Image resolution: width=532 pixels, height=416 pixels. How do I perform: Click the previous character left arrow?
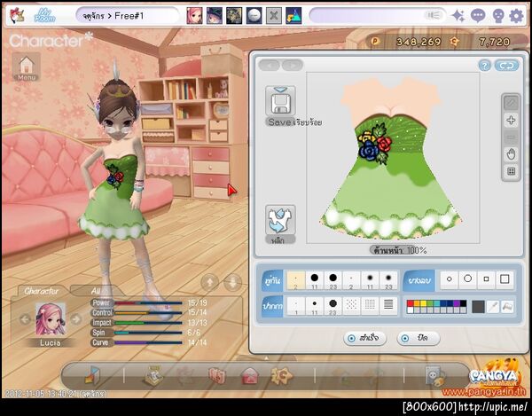pyautogui.click(x=25, y=319)
